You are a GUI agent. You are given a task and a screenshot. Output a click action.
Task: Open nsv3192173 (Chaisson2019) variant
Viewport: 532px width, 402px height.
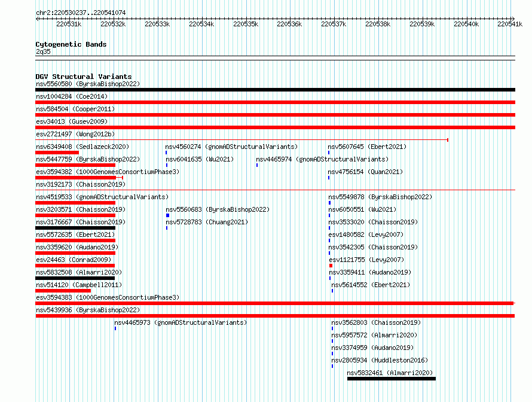tap(81, 184)
